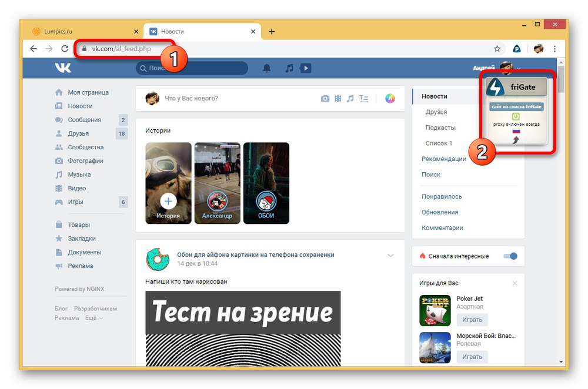This screenshot has width=588, height=389.
Task: Click the browser forward arrow
Action: pyautogui.click(x=49, y=49)
